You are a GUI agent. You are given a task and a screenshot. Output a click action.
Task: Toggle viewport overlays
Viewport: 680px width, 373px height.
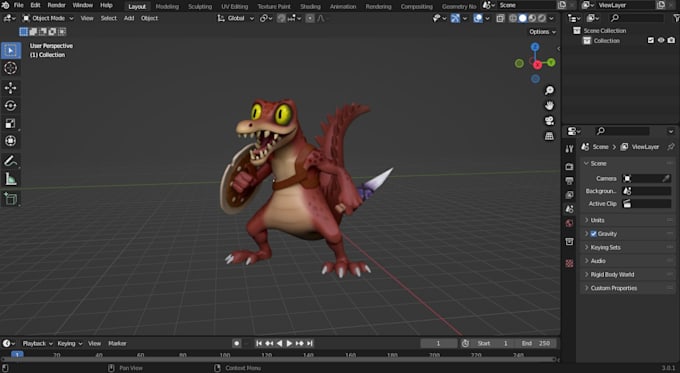[477, 18]
